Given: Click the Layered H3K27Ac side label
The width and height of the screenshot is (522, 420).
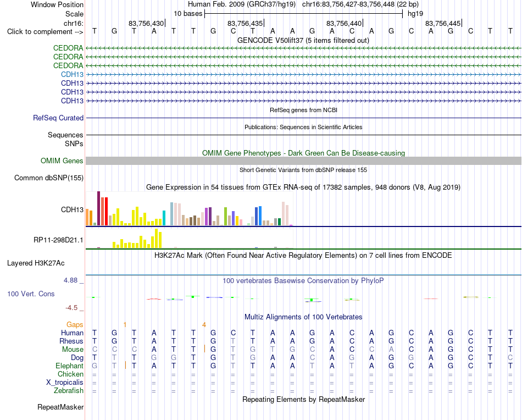Looking at the screenshot, I should 36,263.
